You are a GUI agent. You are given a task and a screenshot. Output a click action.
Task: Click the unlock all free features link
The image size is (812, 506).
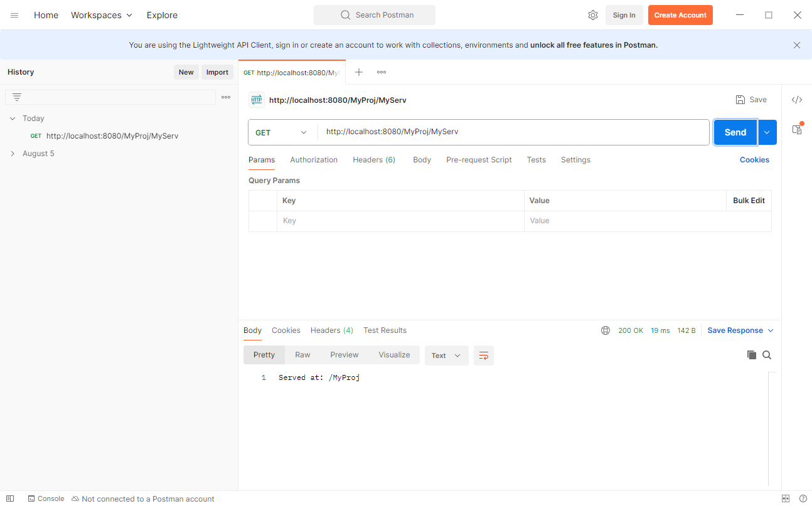pyautogui.click(x=594, y=45)
